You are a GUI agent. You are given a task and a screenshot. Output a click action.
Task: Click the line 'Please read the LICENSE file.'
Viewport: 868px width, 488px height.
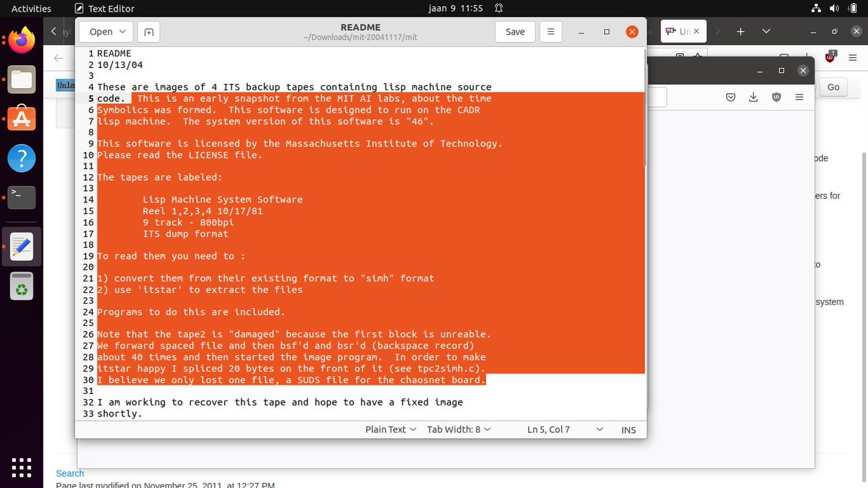coord(179,155)
